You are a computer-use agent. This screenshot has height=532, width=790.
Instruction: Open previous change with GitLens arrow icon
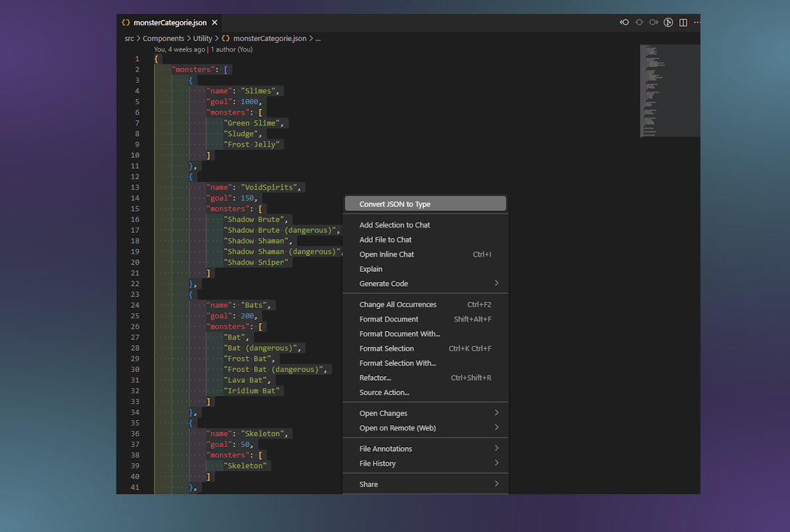[624, 23]
